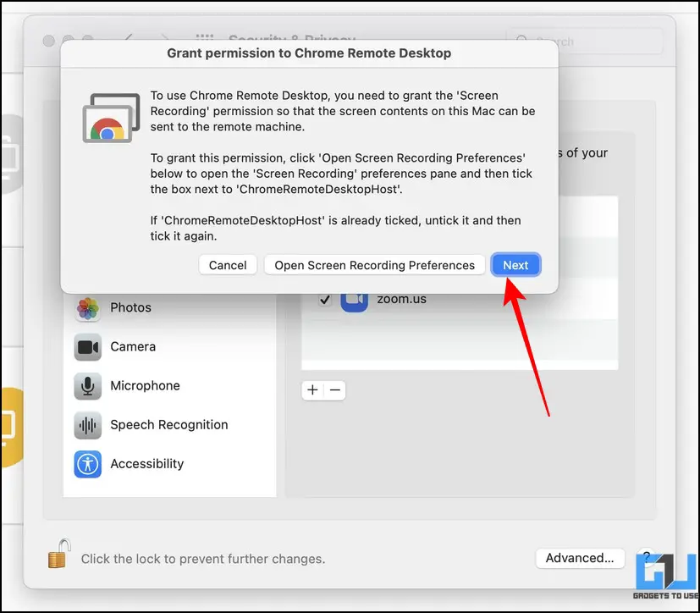
Task: Click the Next button in the dialog
Action: pyautogui.click(x=515, y=265)
